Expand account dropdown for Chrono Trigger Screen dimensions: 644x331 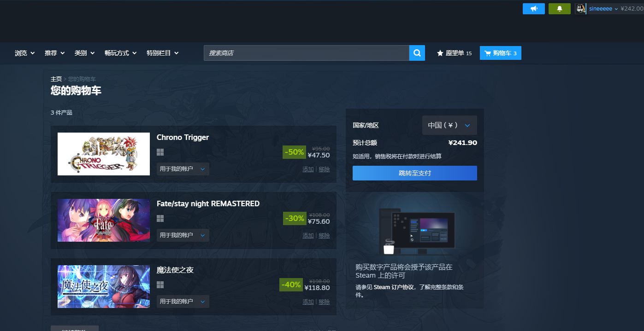[183, 169]
